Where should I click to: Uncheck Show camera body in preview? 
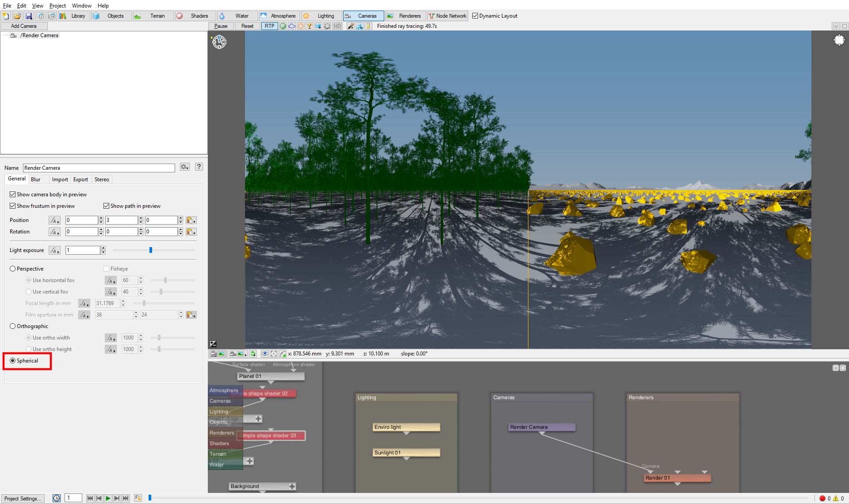(x=13, y=195)
